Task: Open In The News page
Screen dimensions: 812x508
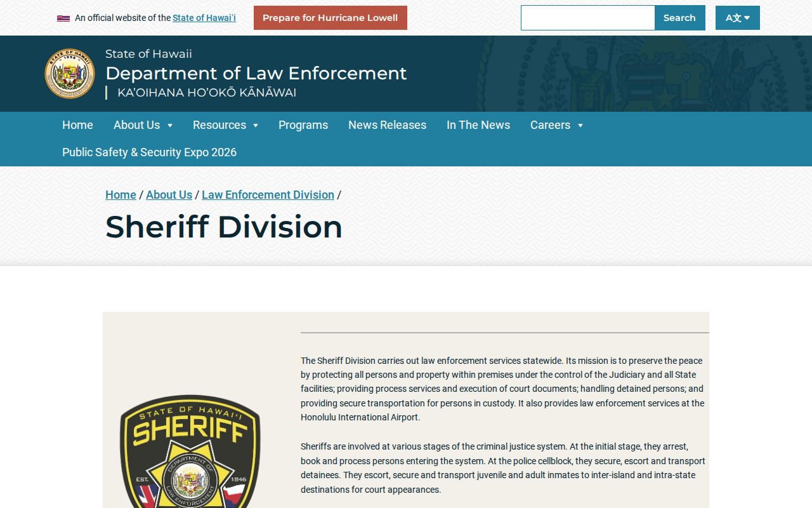Action: [478, 125]
